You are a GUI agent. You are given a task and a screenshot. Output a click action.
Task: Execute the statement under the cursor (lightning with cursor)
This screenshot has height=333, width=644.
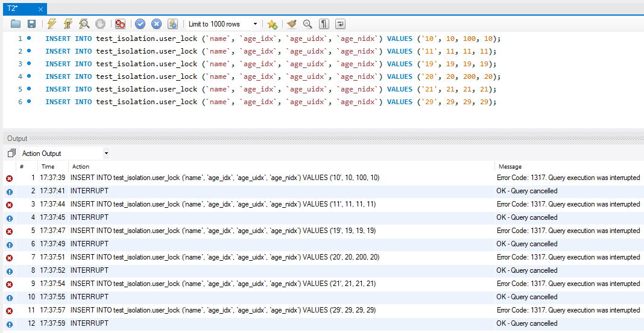[68, 24]
